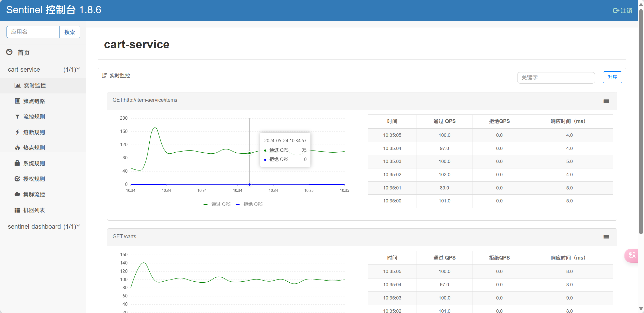Click the flame icon for 热点规则
This screenshot has height=313, width=644.
coord(17,148)
